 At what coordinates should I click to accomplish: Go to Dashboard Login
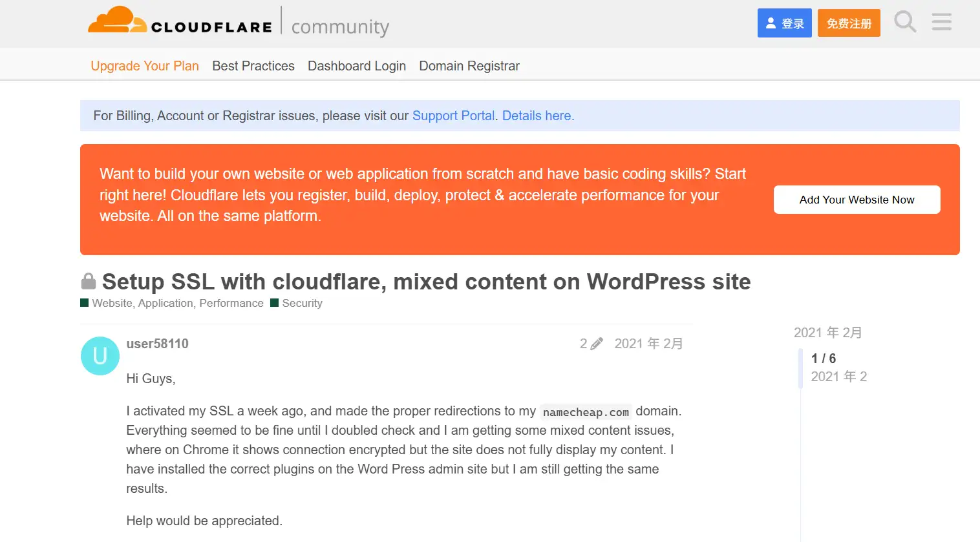pos(357,66)
